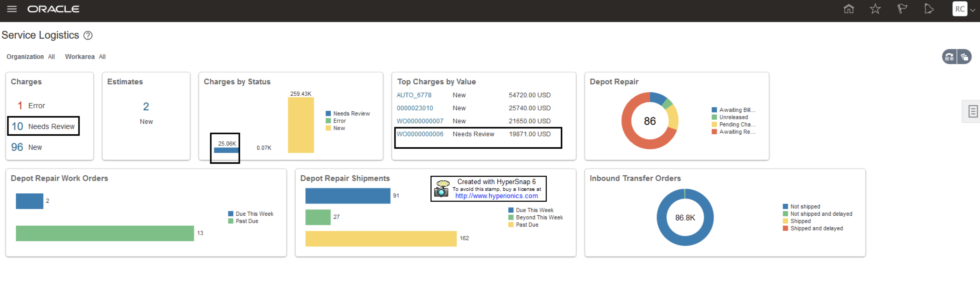Open the Watchlist flag icon
The height and width of the screenshot is (283, 980).
coord(902,9)
